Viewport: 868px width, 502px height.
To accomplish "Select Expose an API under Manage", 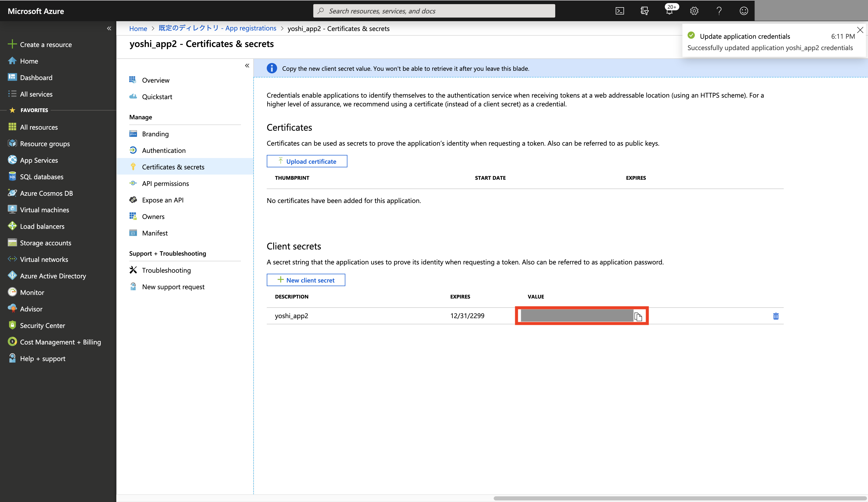I will coord(156,200).
